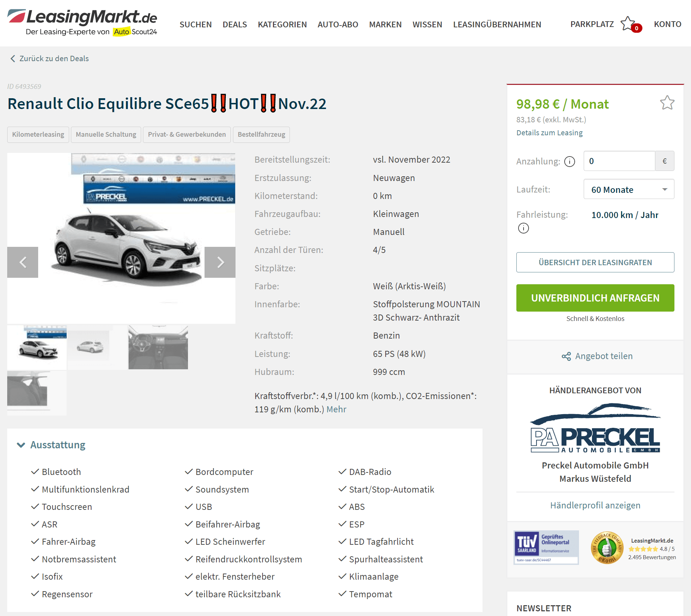The width and height of the screenshot is (691, 616).
Task: Open KONTO menu
Action: pos(668,24)
